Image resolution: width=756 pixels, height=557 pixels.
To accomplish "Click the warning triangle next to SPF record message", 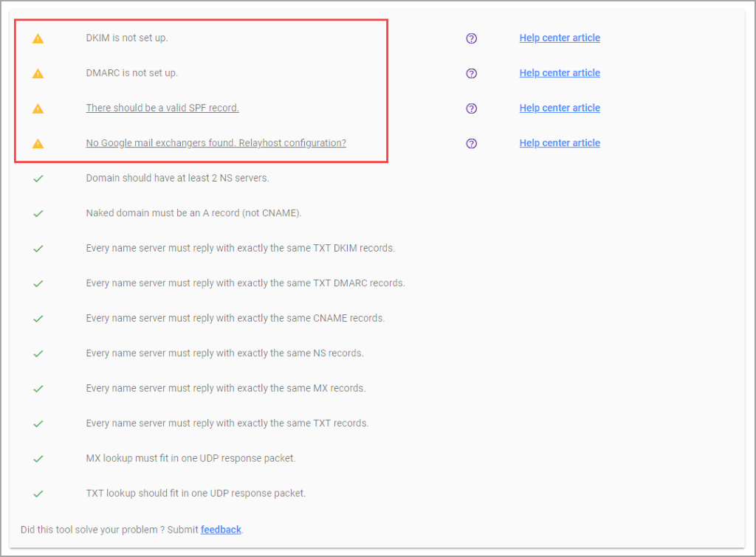I will pos(38,108).
